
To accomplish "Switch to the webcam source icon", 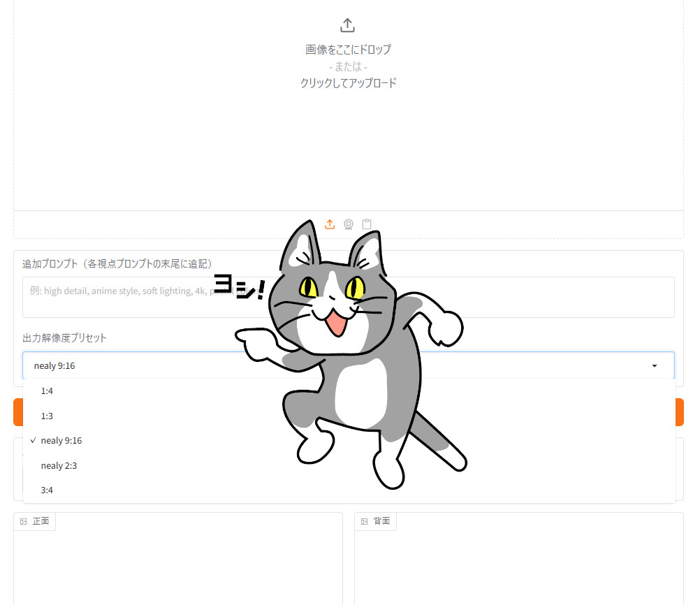I will pos(349,224).
